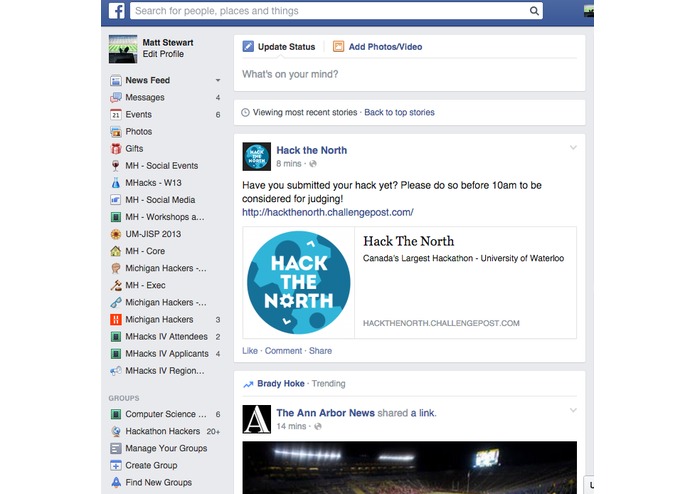Click the Gifts present icon
Screen dimensions: 695x494
click(x=116, y=149)
